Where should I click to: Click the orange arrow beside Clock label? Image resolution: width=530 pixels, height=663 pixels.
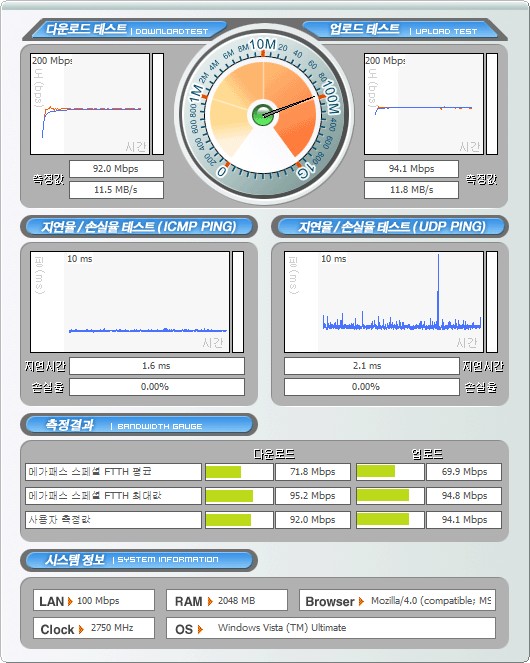[81, 630]
